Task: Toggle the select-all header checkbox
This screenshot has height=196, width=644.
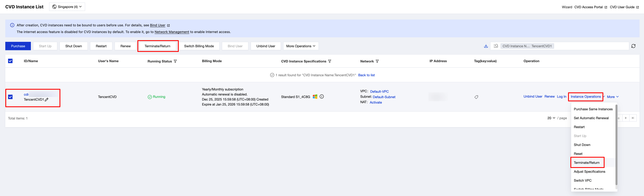Action: [x=10, y=61]
